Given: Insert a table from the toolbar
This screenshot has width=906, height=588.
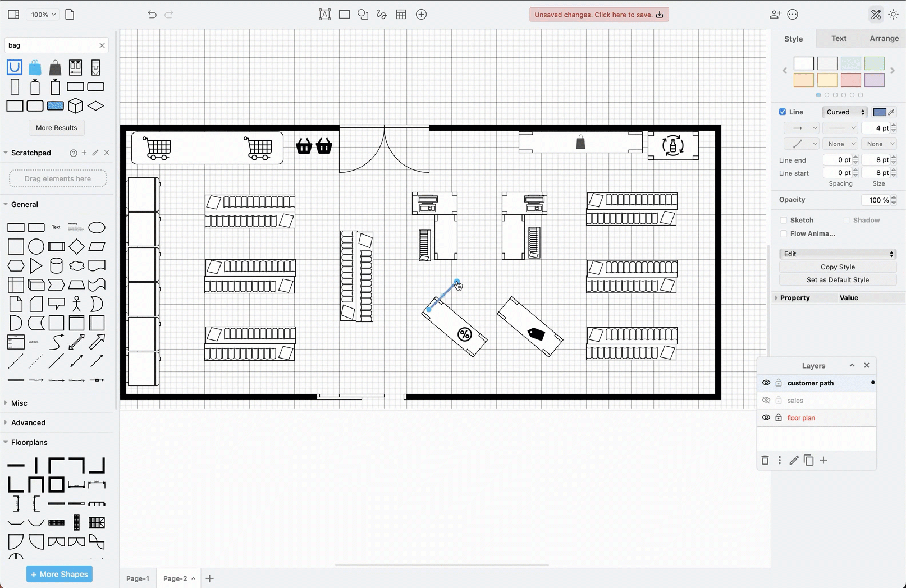Looking at the screenshot, I should coord(401,14).
